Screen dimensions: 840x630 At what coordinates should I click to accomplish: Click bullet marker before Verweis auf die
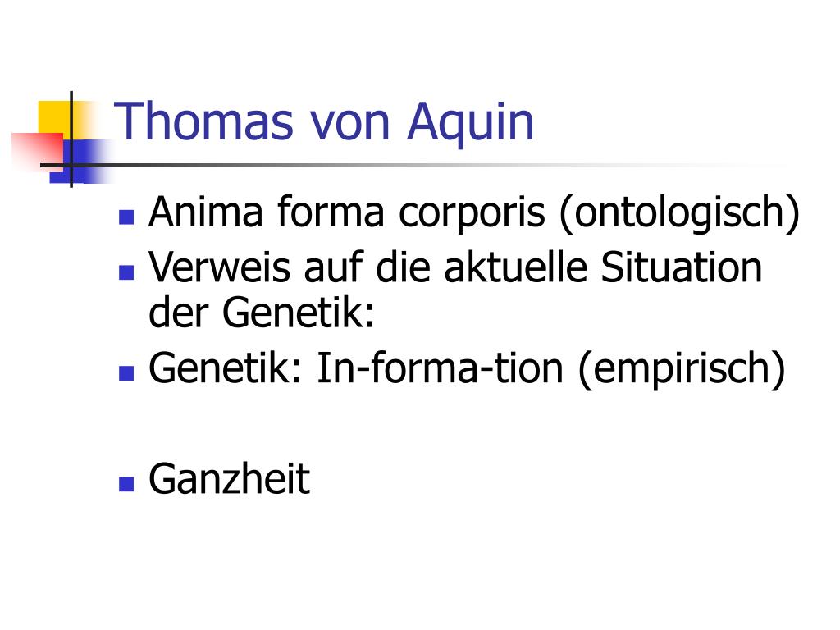pos(126,272)
